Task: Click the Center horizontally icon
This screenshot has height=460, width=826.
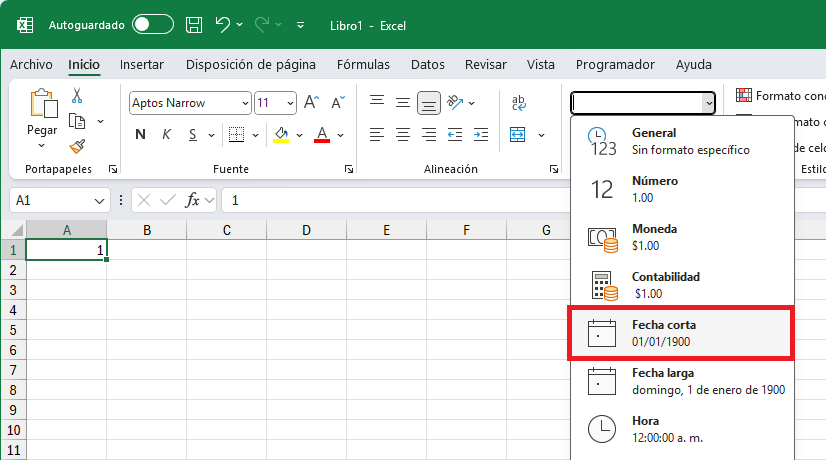Action: click(403, 134)
